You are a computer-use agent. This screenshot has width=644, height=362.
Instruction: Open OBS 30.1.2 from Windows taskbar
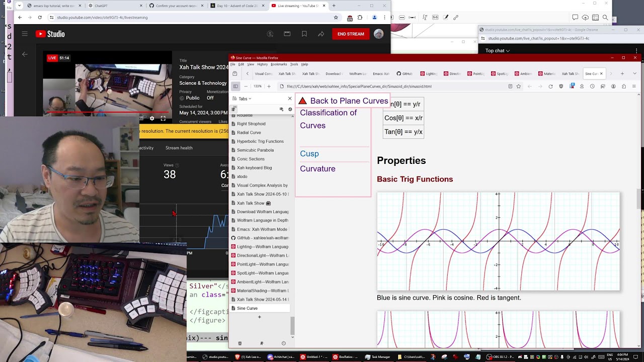(x=500, y=357)
